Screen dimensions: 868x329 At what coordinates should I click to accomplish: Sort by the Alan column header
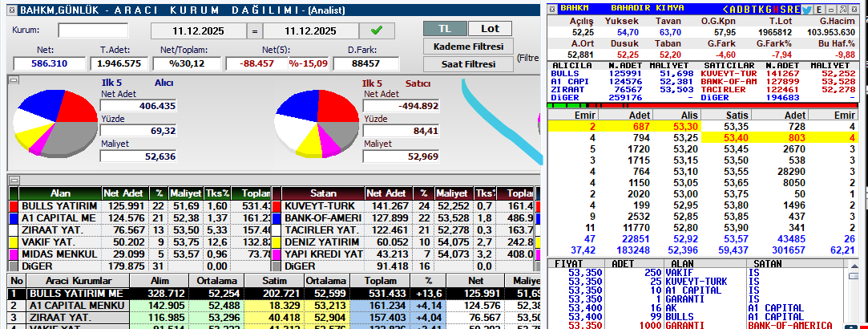(60, 193)
